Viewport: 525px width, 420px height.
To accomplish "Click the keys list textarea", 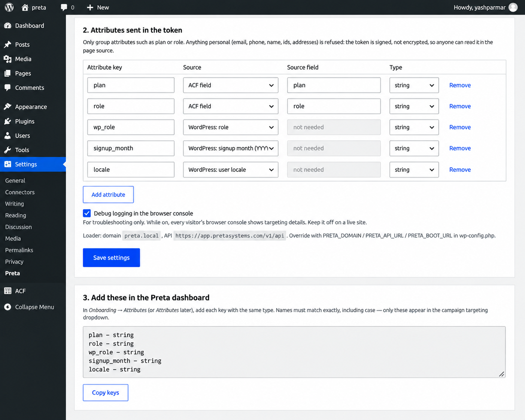I will point(294,352).
